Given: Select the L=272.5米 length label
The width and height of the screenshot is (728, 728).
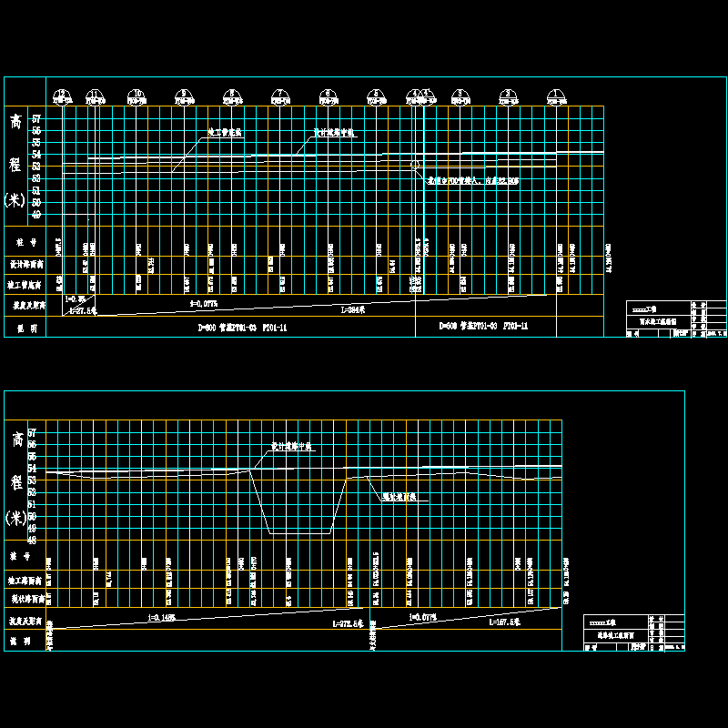Looking at the screenshot, I should [349, 624].
